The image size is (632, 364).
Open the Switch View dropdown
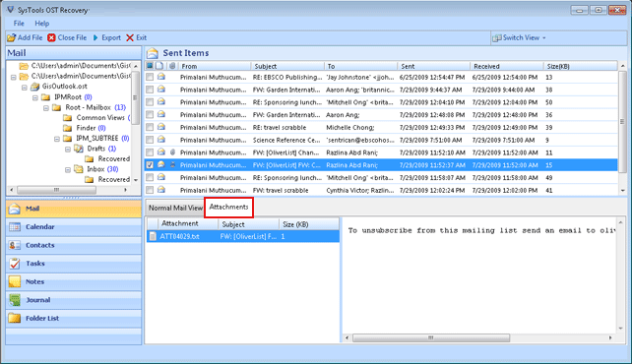pyautogui.click(x=520, y=37)
